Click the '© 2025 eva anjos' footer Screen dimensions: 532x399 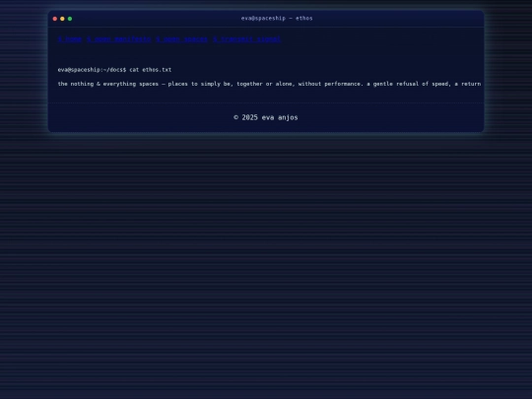[266, 117]
